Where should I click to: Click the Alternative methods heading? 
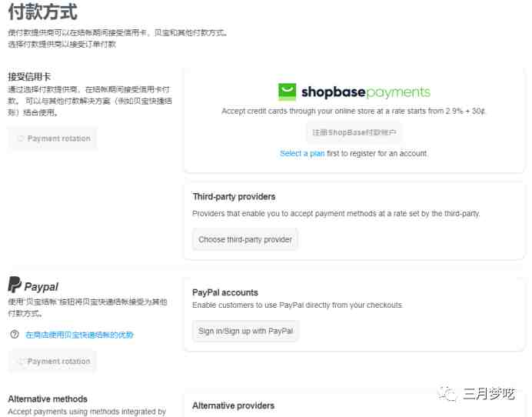(48, 399)
